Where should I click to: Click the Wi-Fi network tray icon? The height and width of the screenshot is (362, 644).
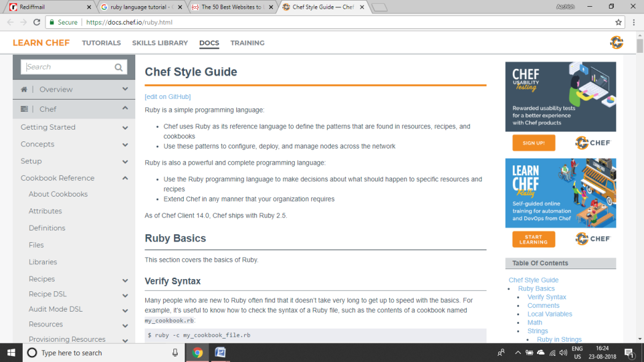pyautogui.click(x=552, y=353)
